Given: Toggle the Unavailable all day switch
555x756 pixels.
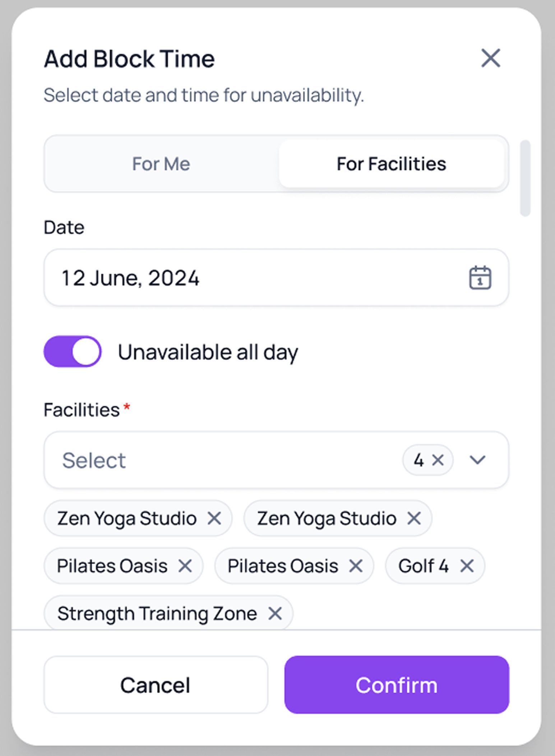Looking at the screenshot, I should pyautogui.click(x=73, y=351).
